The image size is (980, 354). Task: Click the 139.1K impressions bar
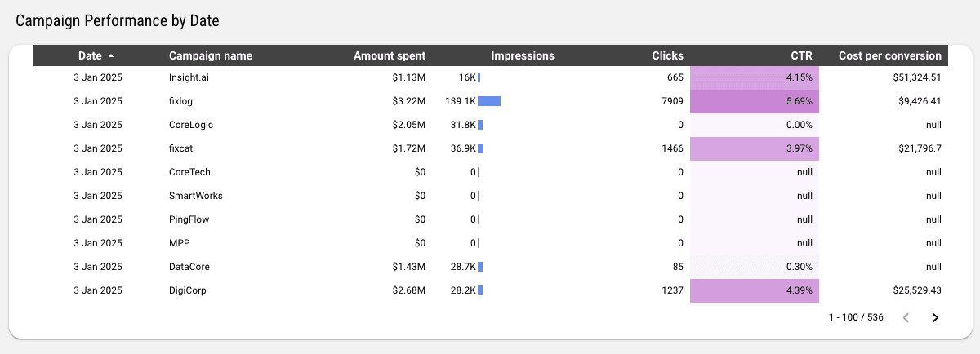point(489,102)
